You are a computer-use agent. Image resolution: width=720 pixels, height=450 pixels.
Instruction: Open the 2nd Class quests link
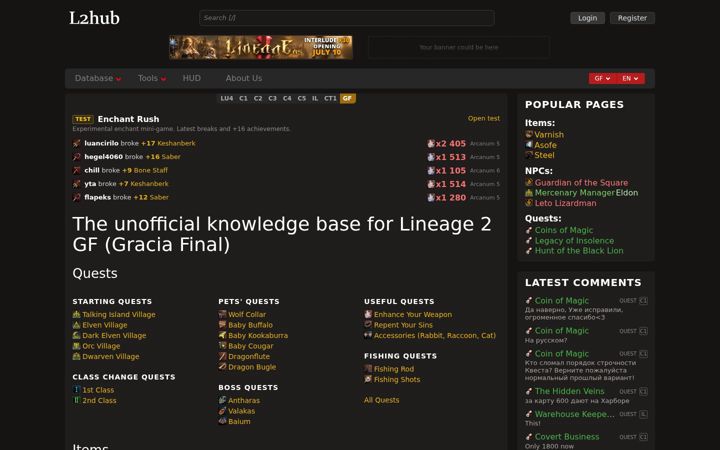click(x=99, y=400)
